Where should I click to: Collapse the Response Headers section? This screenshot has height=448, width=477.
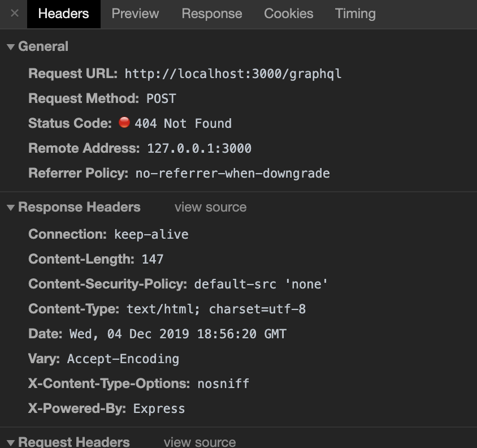[11, 208]
